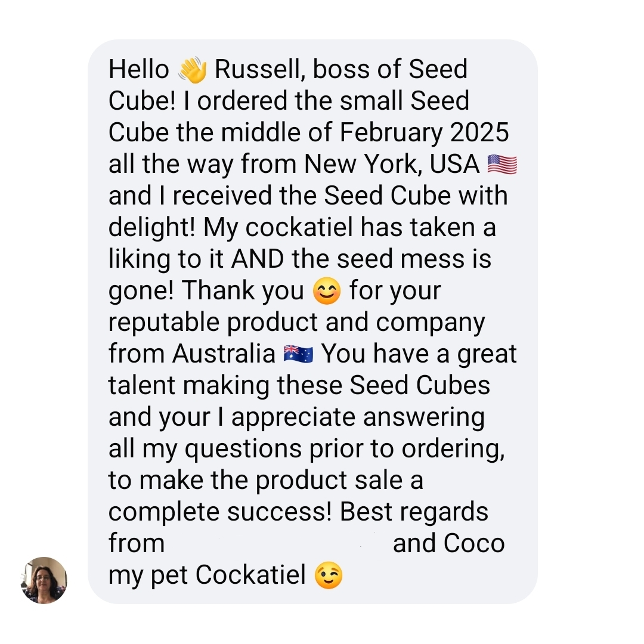Screen dimensions: 644x644
Task: Tap the smiling face emoji after "Thank you"
Action: pyautogui.click(x=327, y=292)
